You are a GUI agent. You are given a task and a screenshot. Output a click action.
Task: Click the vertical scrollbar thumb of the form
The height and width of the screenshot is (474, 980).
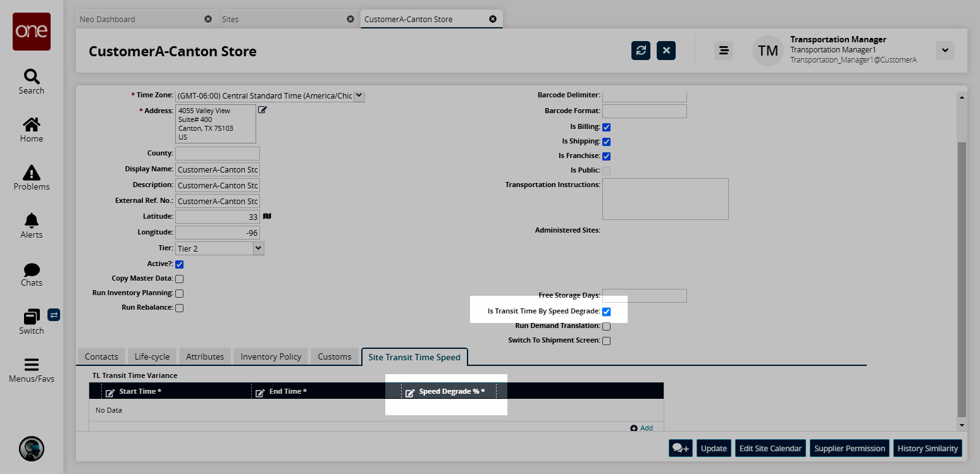point(962,279)
